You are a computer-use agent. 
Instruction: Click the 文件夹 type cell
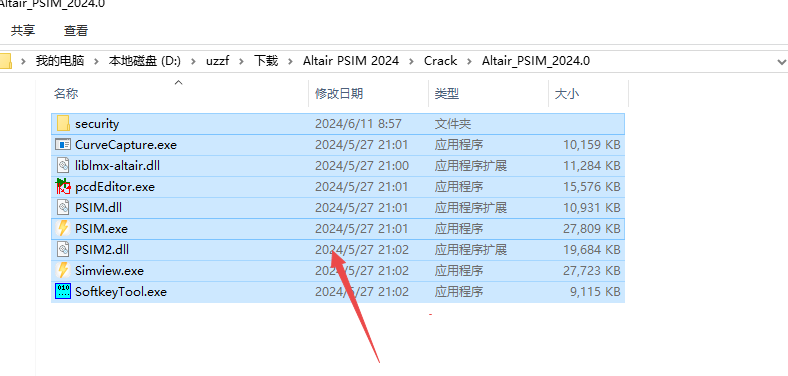453,124
